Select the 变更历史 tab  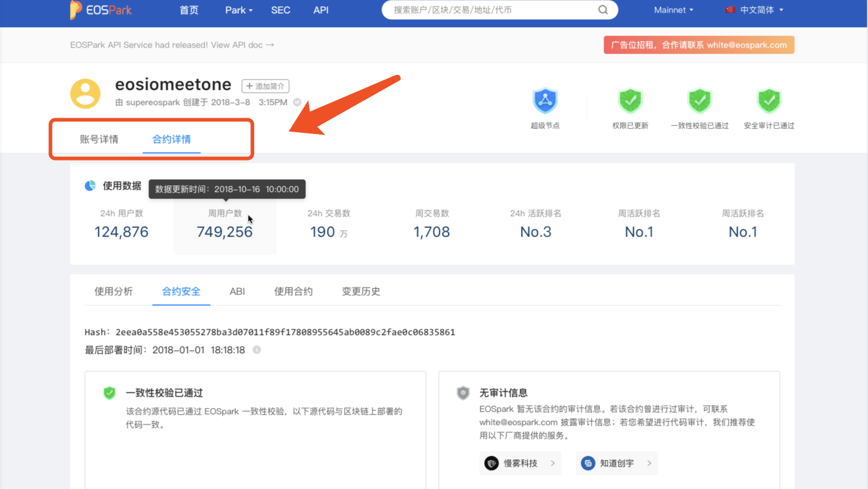point(361,292)
